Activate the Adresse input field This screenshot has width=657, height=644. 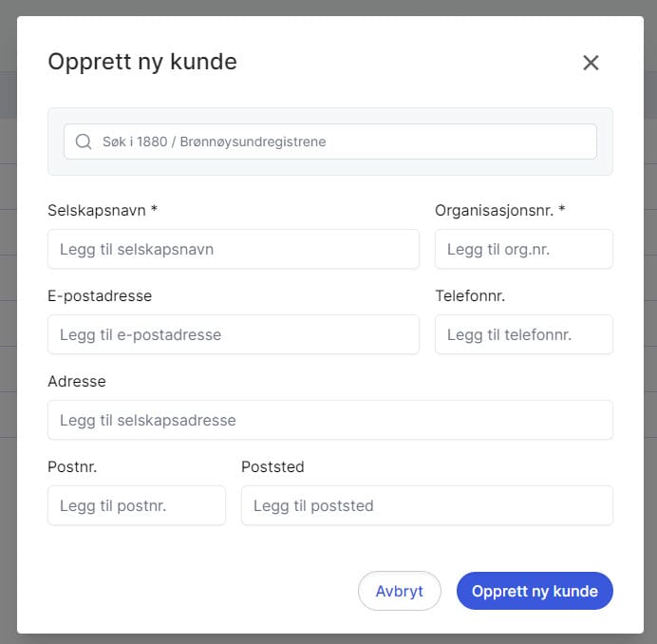(x=329, y=420)
